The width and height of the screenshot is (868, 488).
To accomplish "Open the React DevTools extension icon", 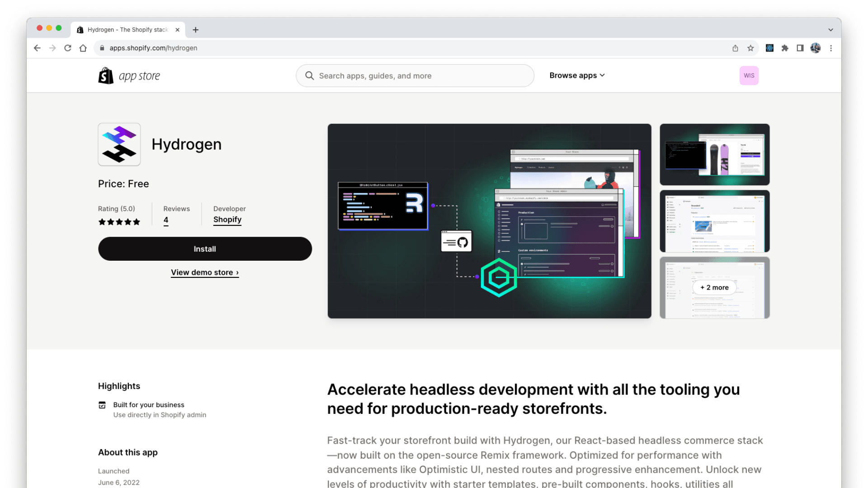I will coord(769,48).
